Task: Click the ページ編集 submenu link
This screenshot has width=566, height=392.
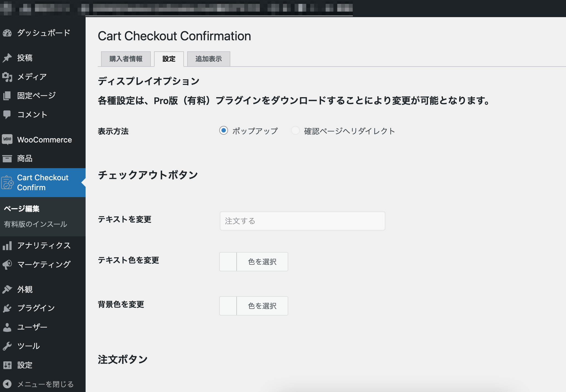Action: (22, 209)
